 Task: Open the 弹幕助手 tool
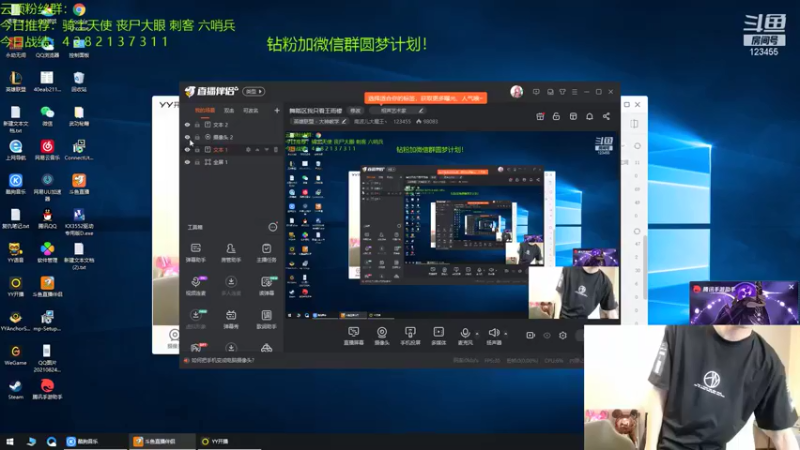pos(195,253)
